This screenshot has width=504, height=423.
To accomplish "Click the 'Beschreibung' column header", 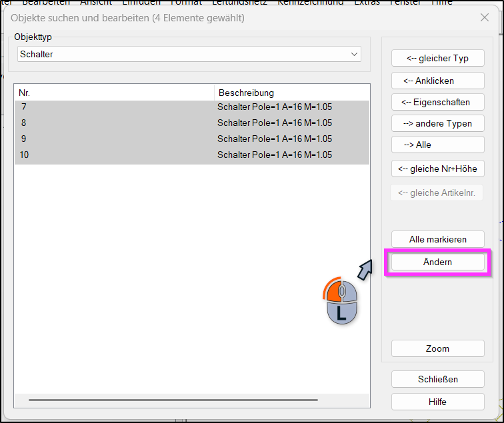I will point(292,93).
